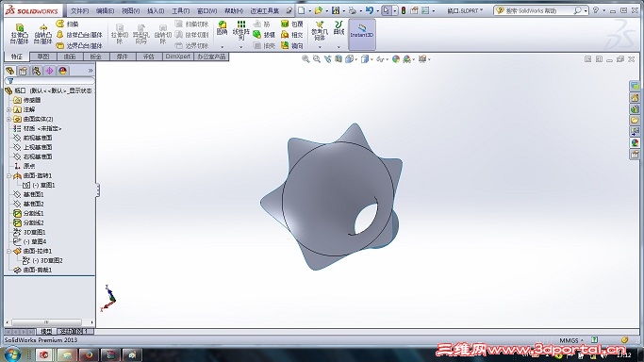Open the New document dropdown arrow
The height and width of the screenshot is (362, 644).
point(309,11)
